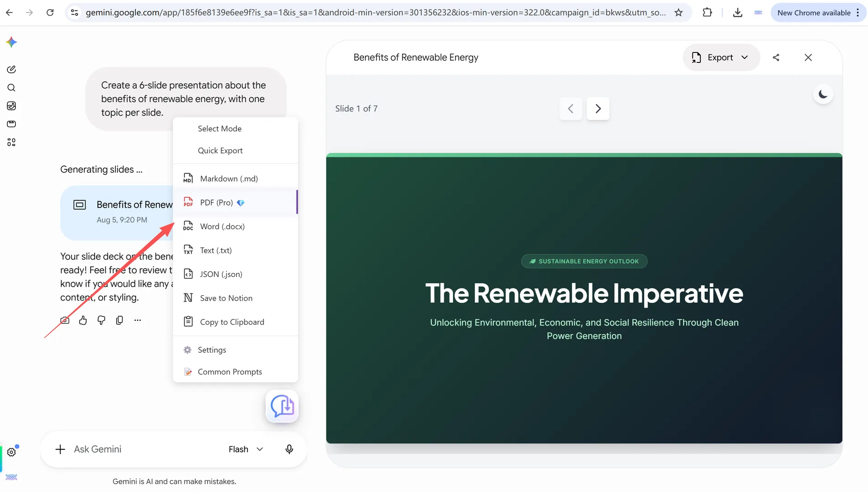Export as PDF (Pro)
This screenshot has width=868, height=492.
[236, 202]
